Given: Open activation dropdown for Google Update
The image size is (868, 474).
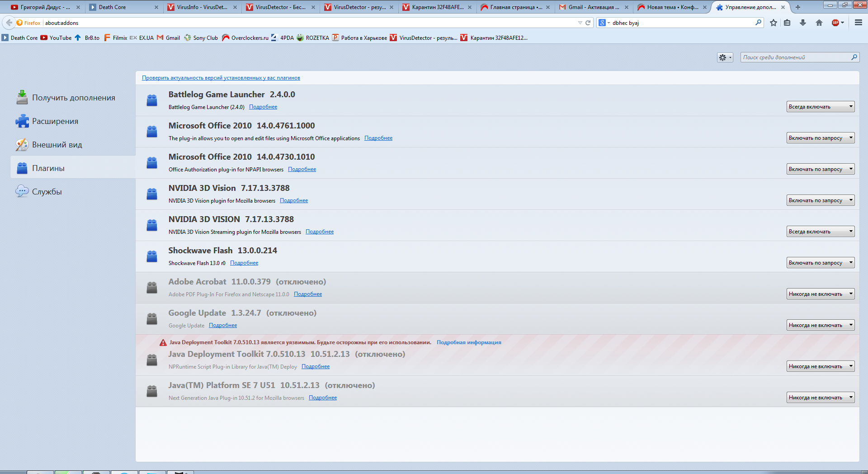Looking at the screenshot, I should point(821,325).
